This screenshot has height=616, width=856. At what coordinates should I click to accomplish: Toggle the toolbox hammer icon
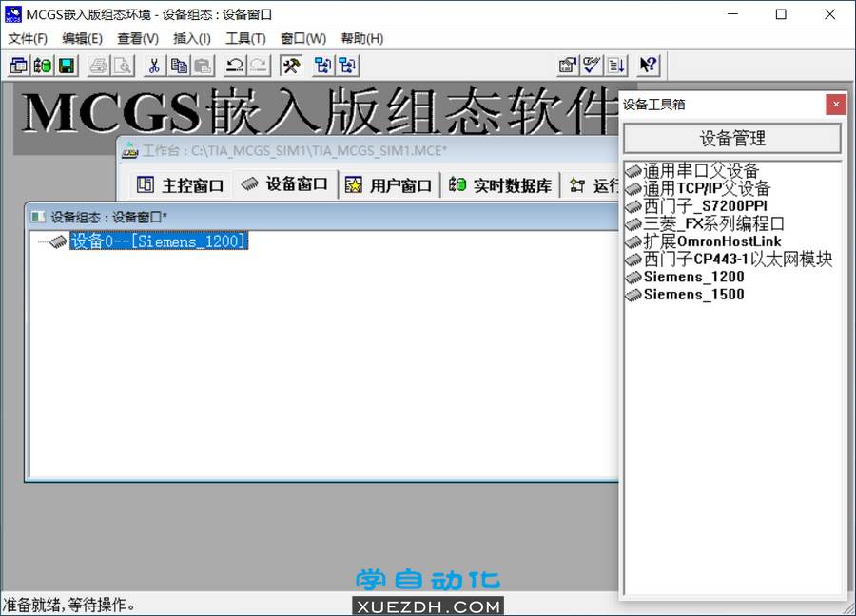[x=291, y=66]
